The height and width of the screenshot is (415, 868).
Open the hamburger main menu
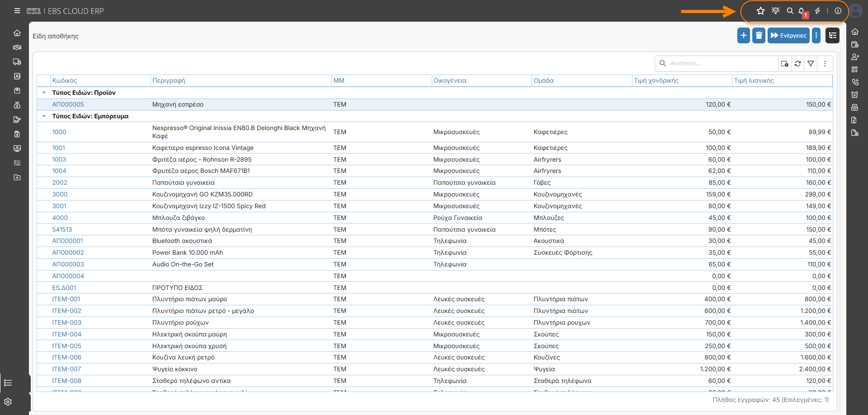[17, 11]
